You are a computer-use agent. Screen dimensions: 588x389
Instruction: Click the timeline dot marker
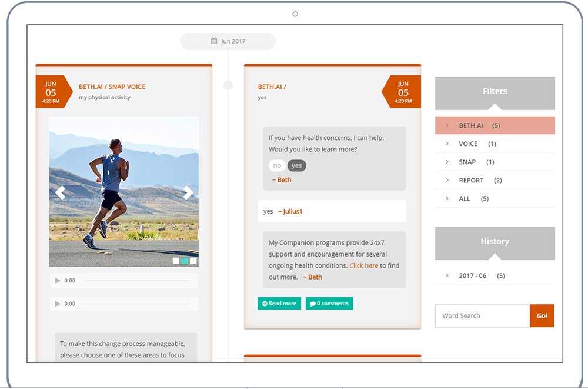tap(228, 85)
